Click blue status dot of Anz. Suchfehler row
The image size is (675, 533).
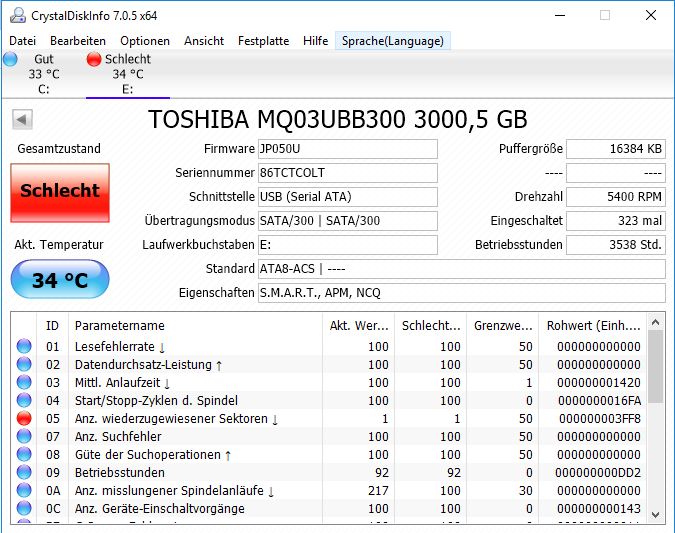[x=24, y=437]
